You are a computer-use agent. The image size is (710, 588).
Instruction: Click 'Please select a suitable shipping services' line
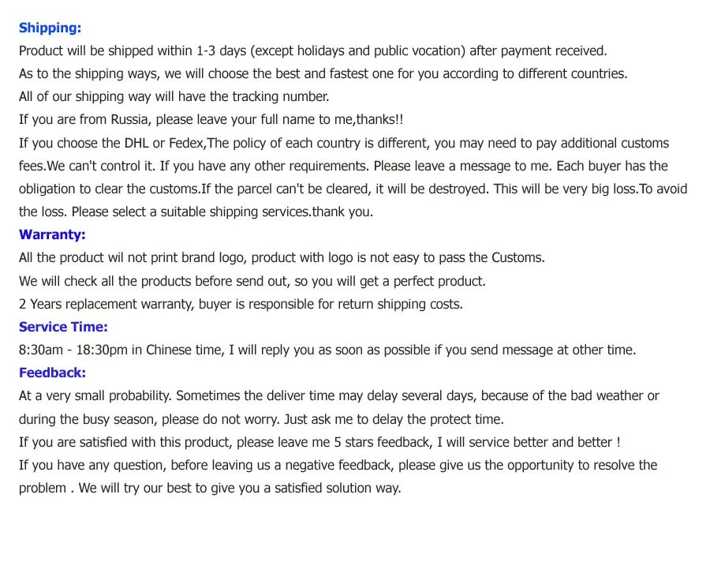[x=196, y=212]
